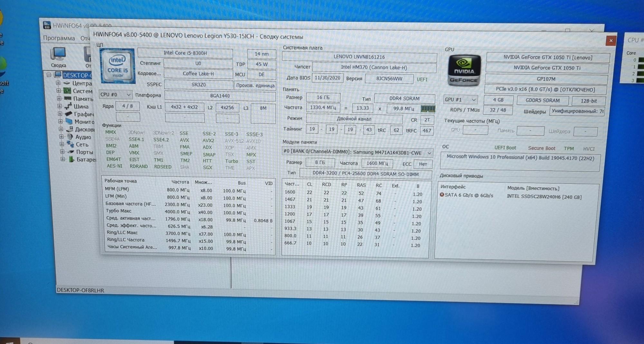Expand the Центра tree node
The height and width of the screenshot is (344, 644).
[58, 83]
